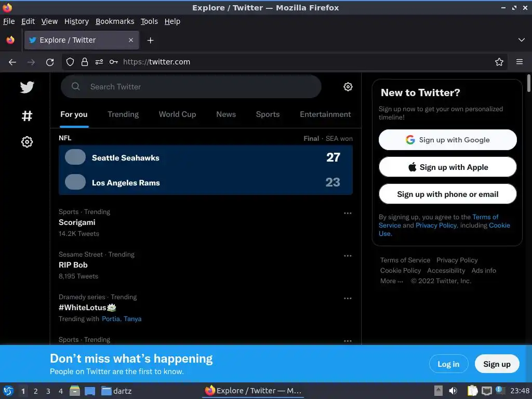This screenshot has height=399, width=532.
Task: Switch to the World Cup tab
Action: click(x=178, y=114)
